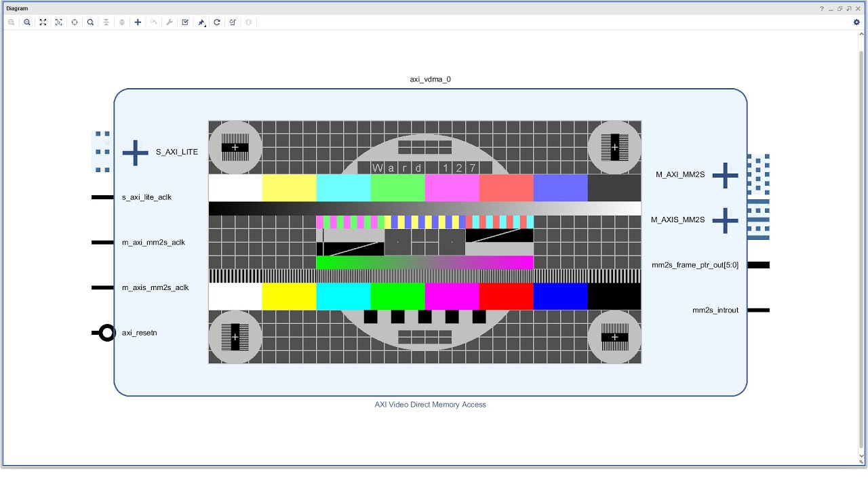Click the Search magnifier icon in toolbar
This screenshot has width=868, height=488.
90,22
